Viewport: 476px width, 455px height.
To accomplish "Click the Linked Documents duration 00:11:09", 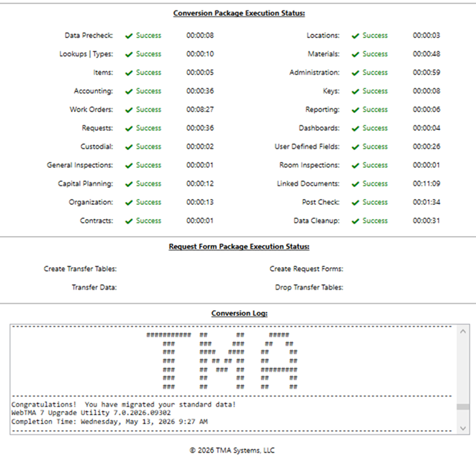I will 426,183.
